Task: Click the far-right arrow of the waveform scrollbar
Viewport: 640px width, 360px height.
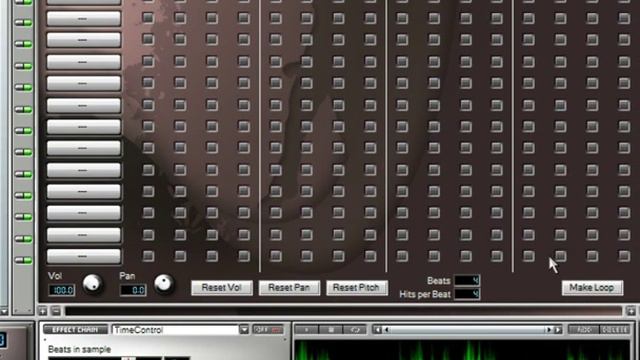Action: (x=558, y=330)
